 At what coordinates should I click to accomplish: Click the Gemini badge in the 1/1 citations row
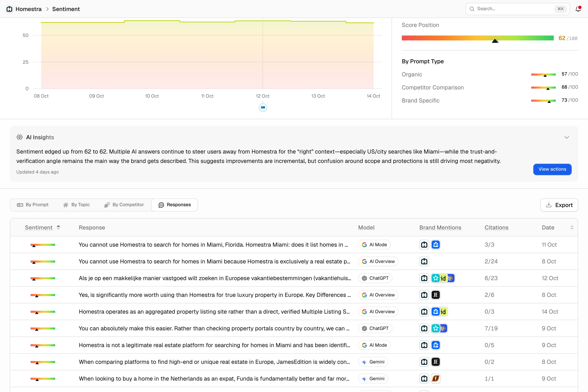373,379
